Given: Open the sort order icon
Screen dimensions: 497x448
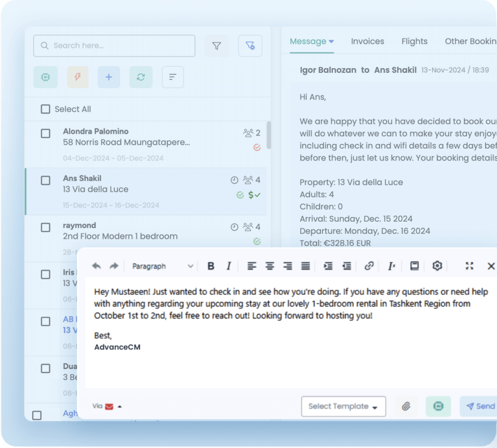Looking at the screenshot, I should tap(173, 77).
